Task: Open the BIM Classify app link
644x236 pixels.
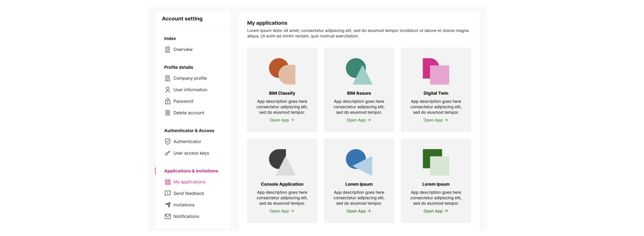Action: (282, 120)
